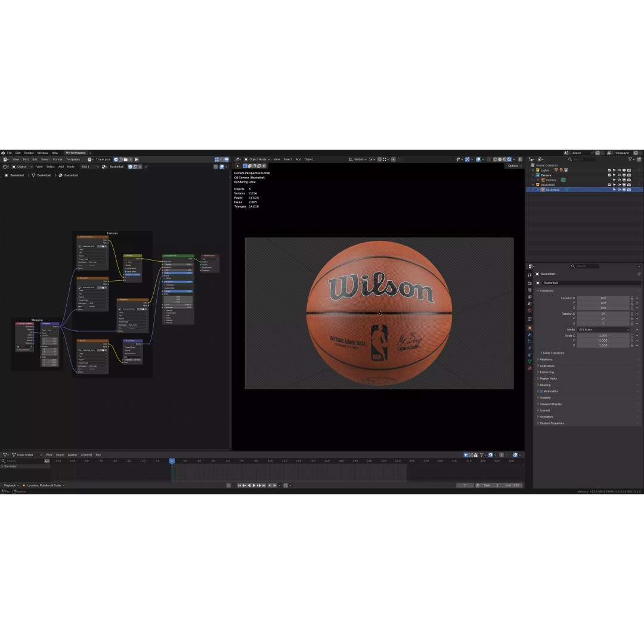Select the My Workspace tab
This screenshot has width=644, height=644.
pyautogui.click(x=75, y=153)
